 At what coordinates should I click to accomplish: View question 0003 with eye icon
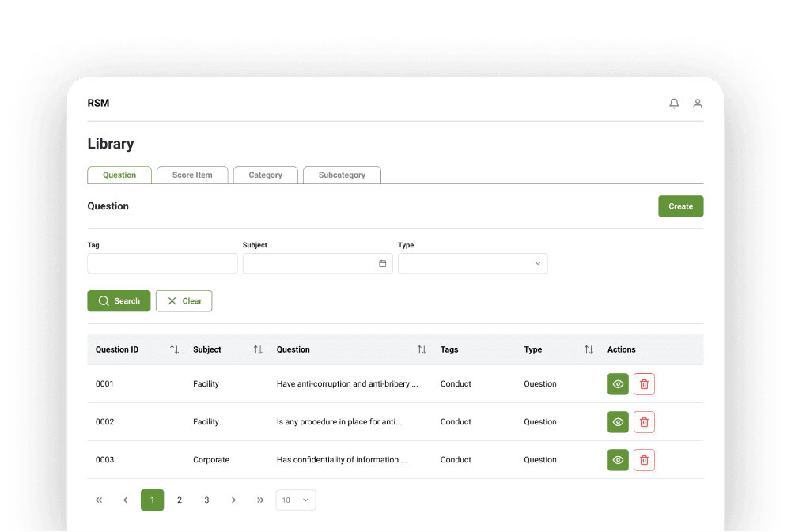pyautogui.click(x=618, y=460)
